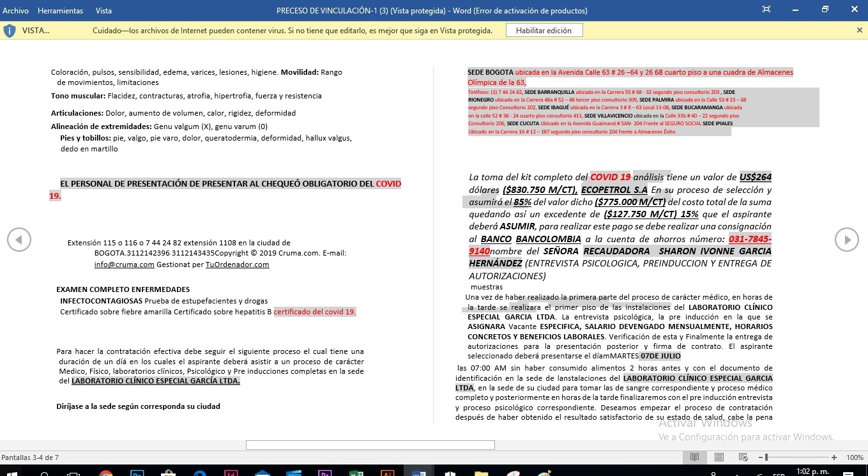Go to the next page with right arrow
The image size is (868, 476).
[847, 240]
